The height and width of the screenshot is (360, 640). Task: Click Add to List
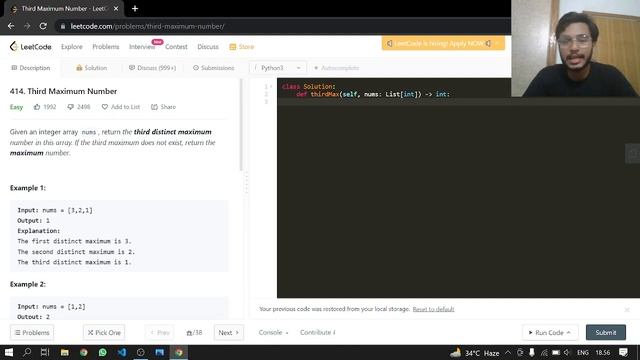(121, 107)
